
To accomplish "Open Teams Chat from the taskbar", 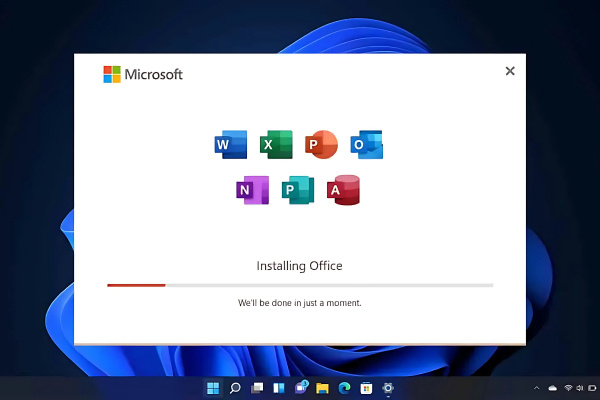I will click(301, 387).
